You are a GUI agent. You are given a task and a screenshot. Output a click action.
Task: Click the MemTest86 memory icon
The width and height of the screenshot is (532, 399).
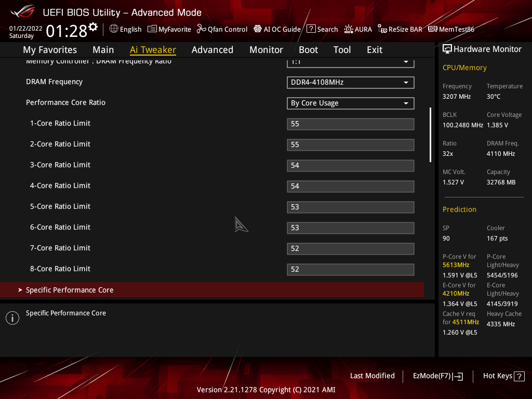[433, 29]
